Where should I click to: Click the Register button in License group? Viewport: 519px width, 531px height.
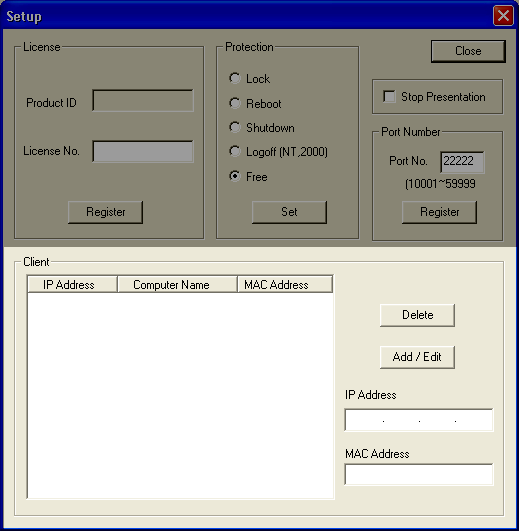pos(105,212)
